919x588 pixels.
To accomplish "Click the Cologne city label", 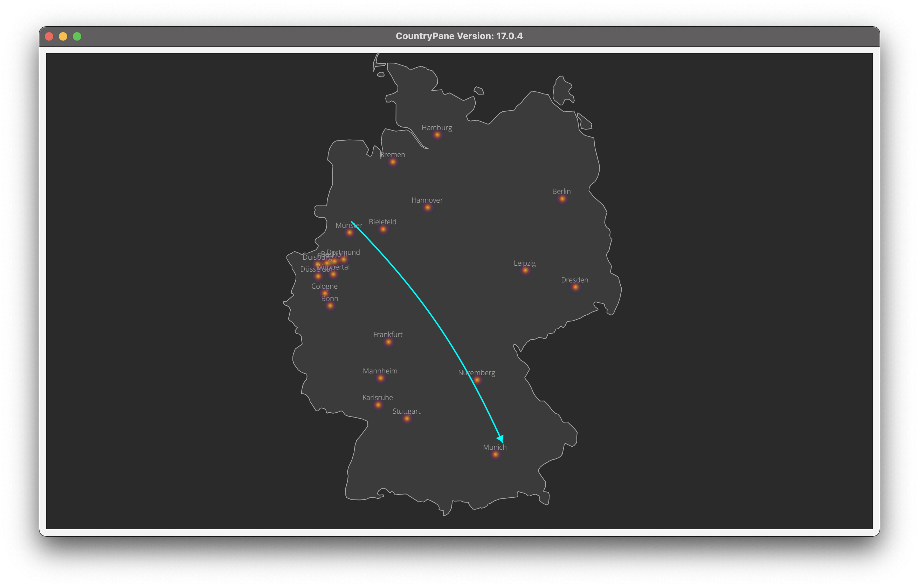I will (x=324, y=286).
